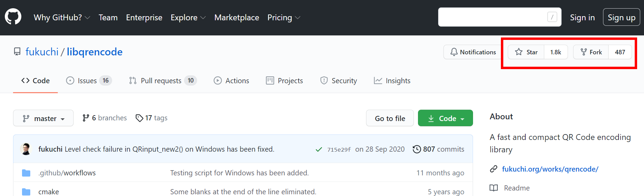The image size is (644, 196).
Task: Click the fukuchi avatar thumbnail
Action: 26,149
